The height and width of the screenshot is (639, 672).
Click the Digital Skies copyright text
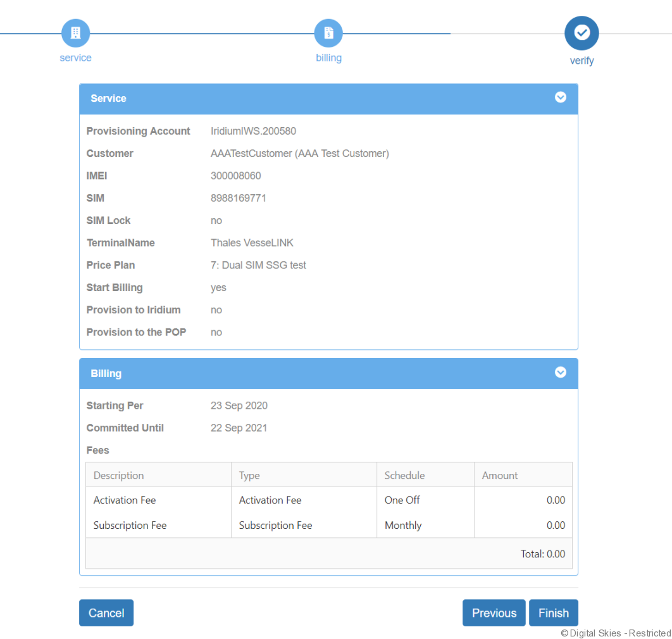[615, 633]
